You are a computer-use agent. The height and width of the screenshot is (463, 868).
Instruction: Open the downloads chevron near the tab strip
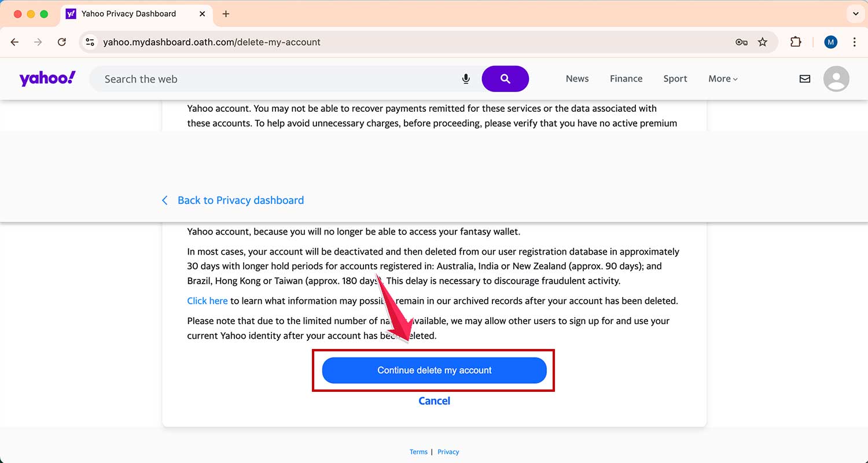855,13
